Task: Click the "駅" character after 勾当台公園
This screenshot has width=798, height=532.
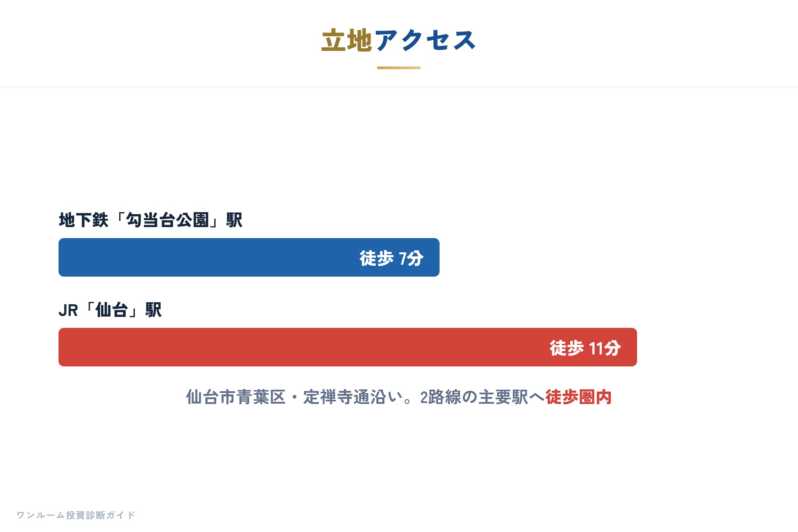Action: pyautogui.click(x=234, y=220)
